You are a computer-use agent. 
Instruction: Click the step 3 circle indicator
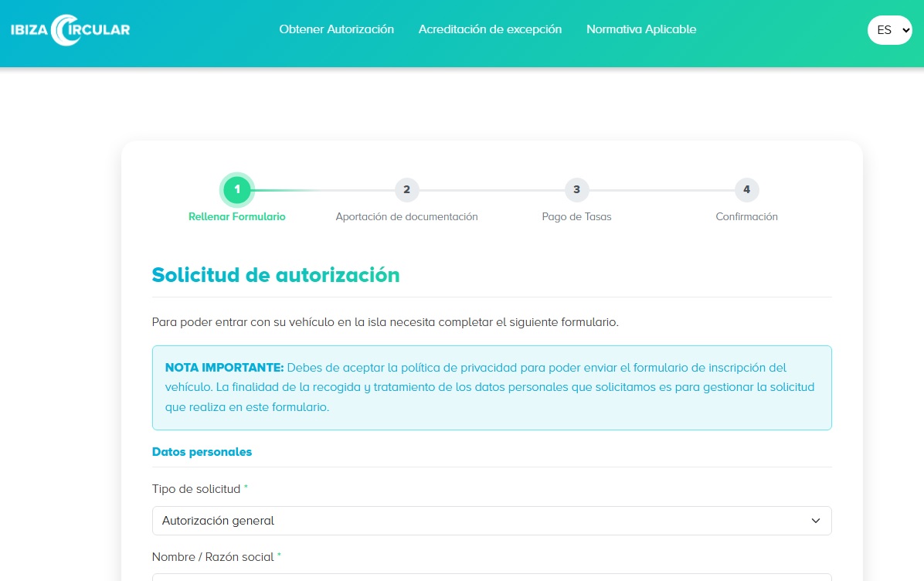pos(576,189)
